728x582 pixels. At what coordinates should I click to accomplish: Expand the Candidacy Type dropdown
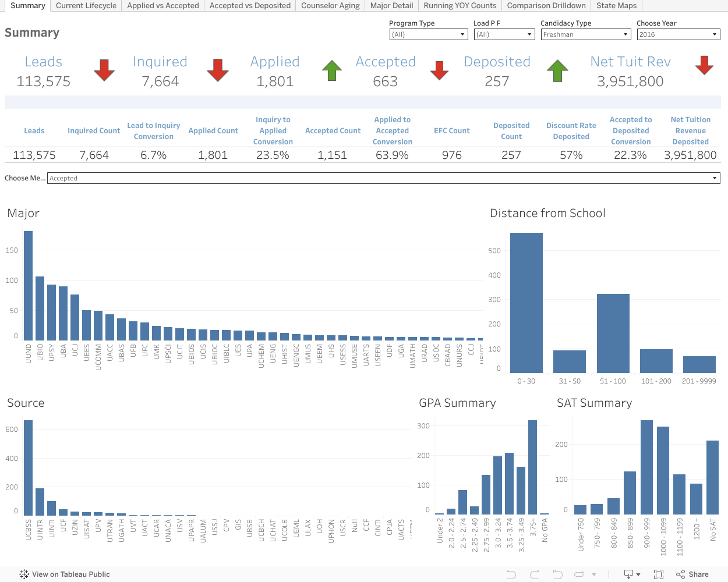(x=585, y=34)
